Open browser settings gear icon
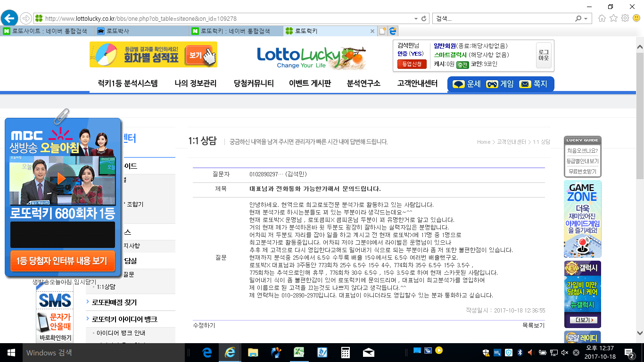Image resolution: width=644 pixels, height=362 pixels. point(625,18)
